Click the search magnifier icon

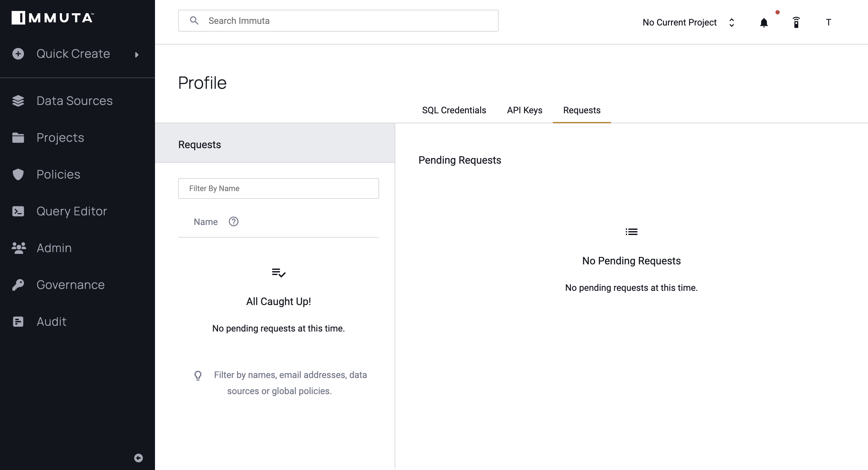click(194, 21)
